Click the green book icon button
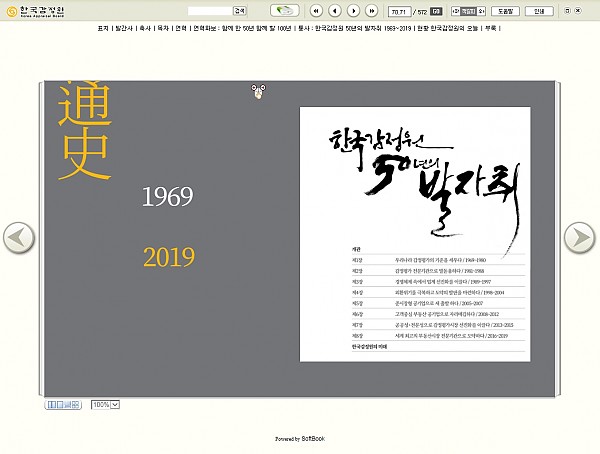 (285, 11)
